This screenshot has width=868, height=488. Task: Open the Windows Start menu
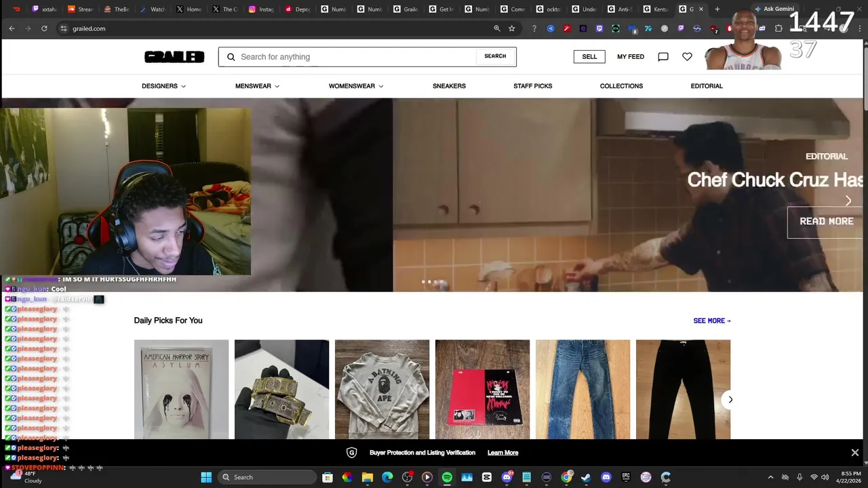206,477
